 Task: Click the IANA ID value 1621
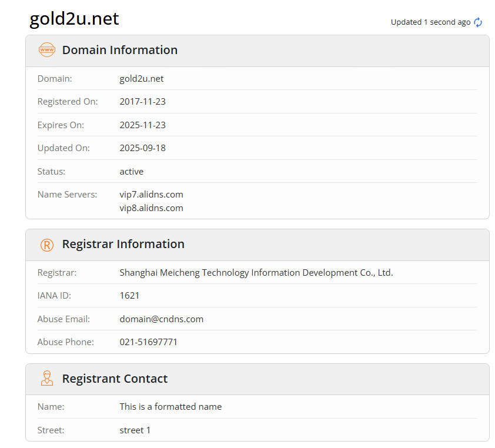[x=129, y=296]
